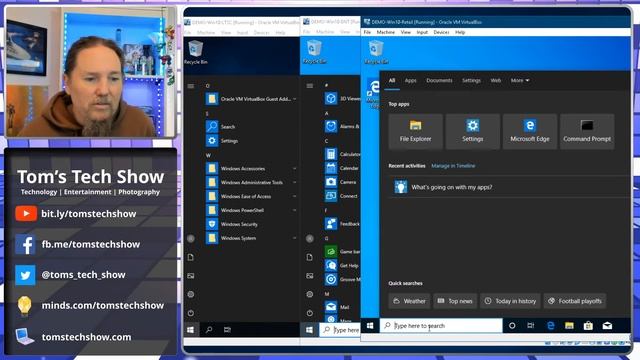Open What's going on with my apps activity

tap(510, 187)
